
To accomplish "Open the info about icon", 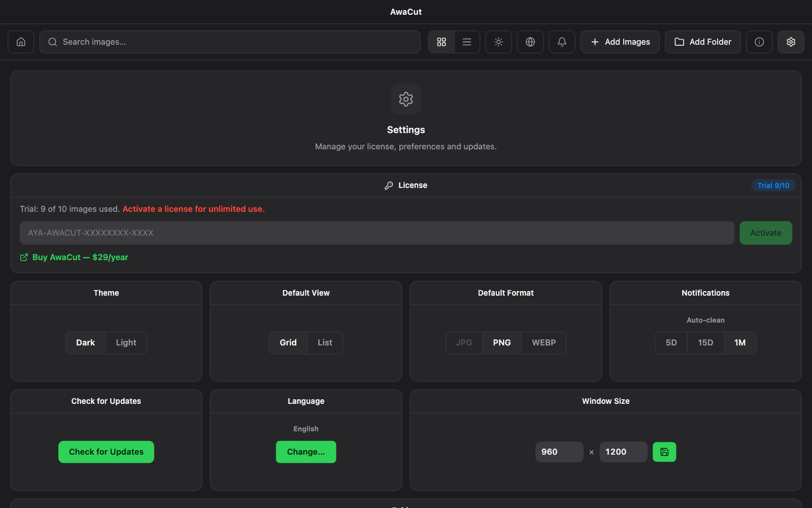I will 759,42.
